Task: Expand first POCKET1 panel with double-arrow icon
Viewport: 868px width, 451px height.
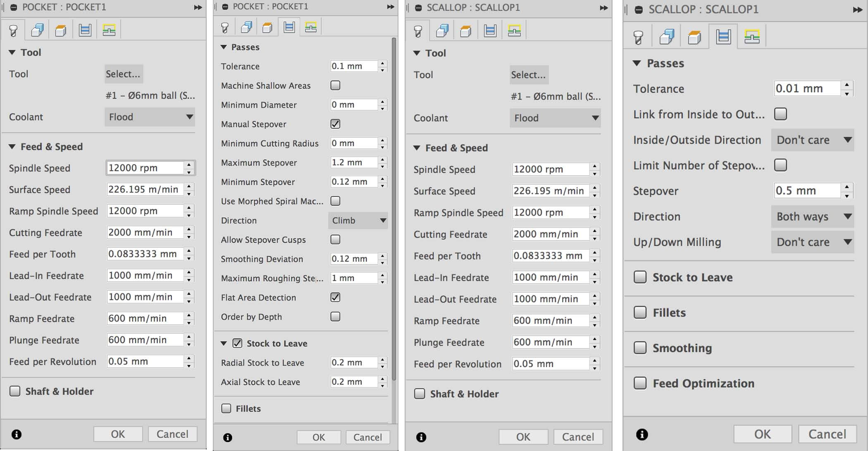Action: pyautogui.click(x=198, y=7)
